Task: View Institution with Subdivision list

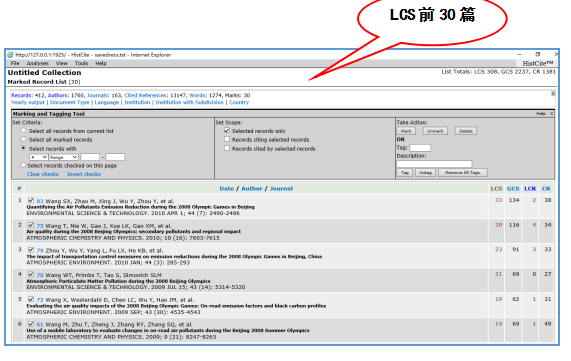Action: click(x=189, y=102)
